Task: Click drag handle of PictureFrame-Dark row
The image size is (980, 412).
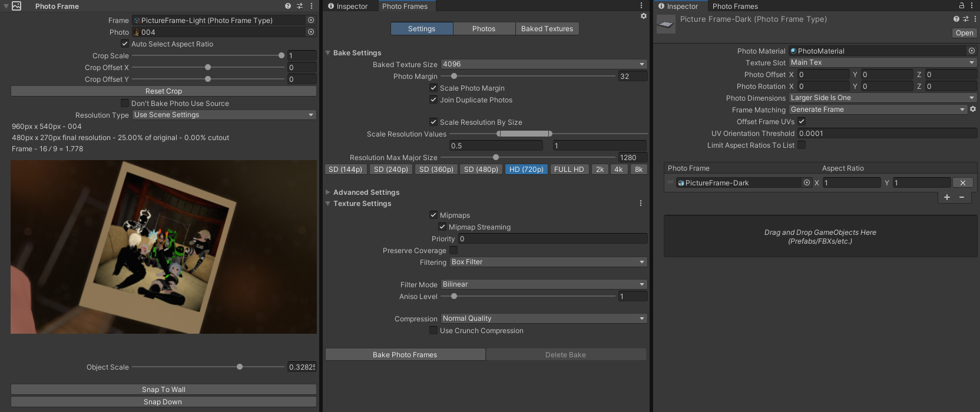Action: (670, 182)
